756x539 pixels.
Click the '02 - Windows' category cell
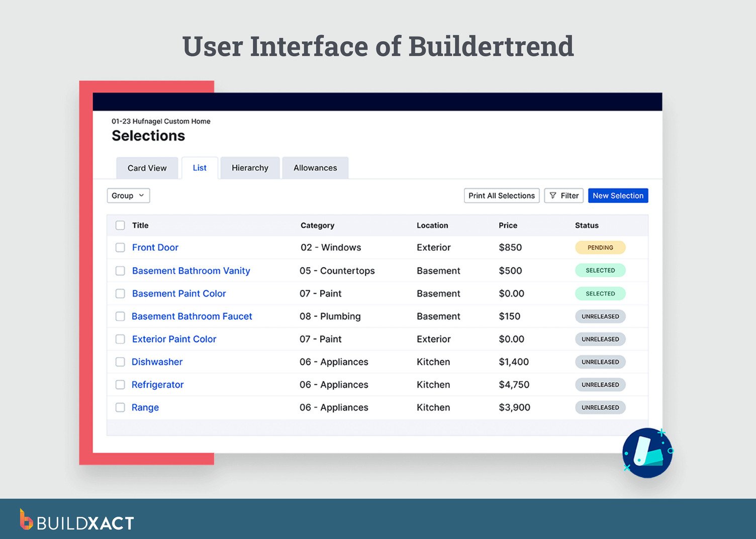pos(331,247)
